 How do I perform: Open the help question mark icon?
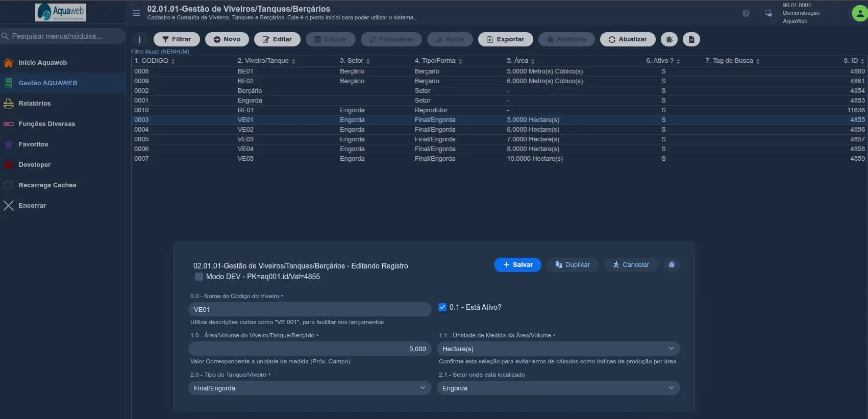746,13
